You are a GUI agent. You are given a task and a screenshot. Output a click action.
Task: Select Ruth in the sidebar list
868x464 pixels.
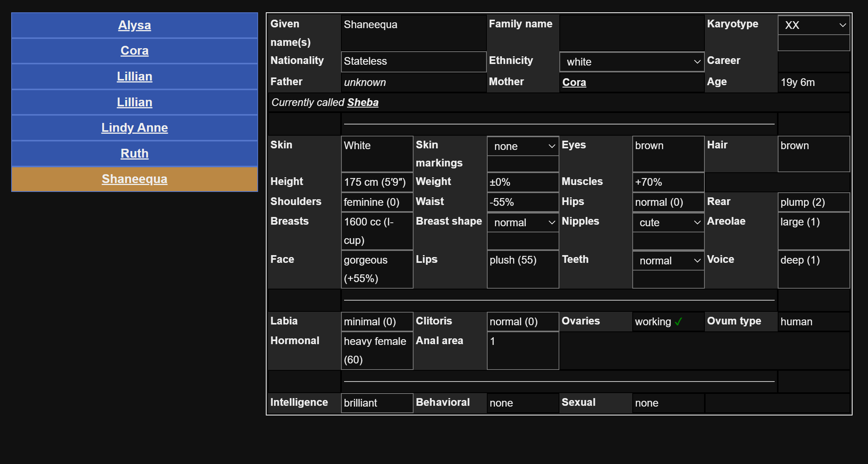click(x=134, y=153)
